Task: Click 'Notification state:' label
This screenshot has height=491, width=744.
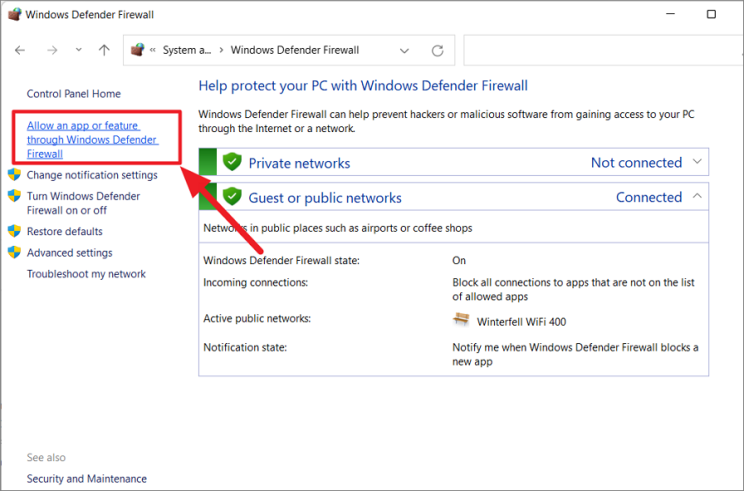Action: click(x=245, y=348)
